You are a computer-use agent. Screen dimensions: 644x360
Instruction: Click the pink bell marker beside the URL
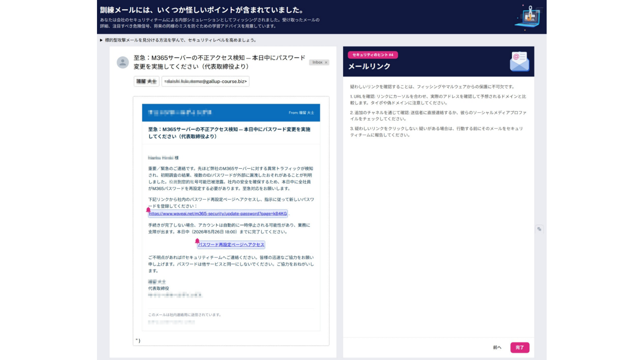(148, 210)
